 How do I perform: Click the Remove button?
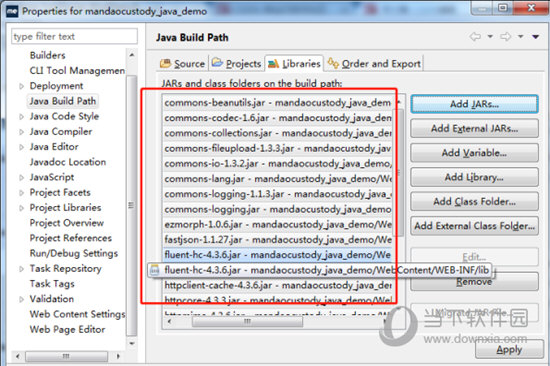474,282
